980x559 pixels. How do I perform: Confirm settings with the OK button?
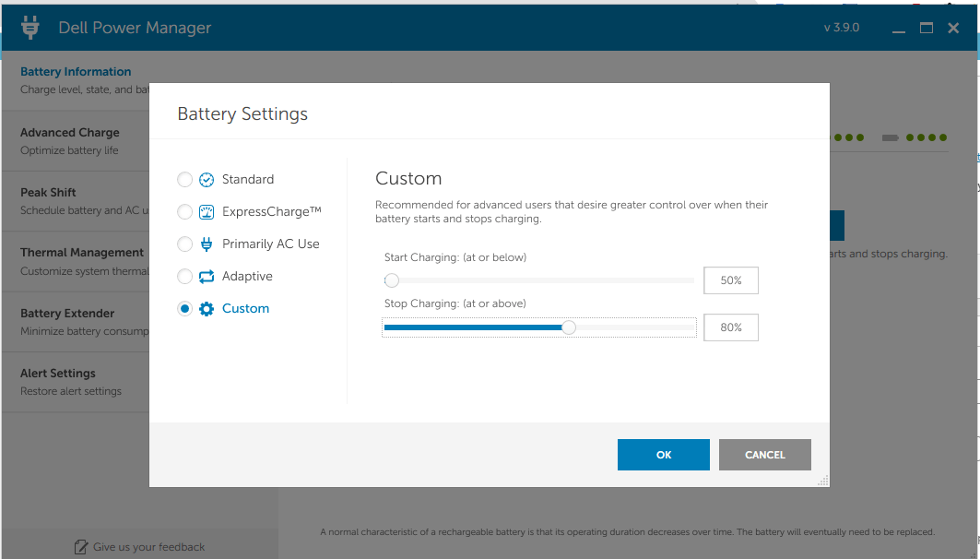(663, 455)
